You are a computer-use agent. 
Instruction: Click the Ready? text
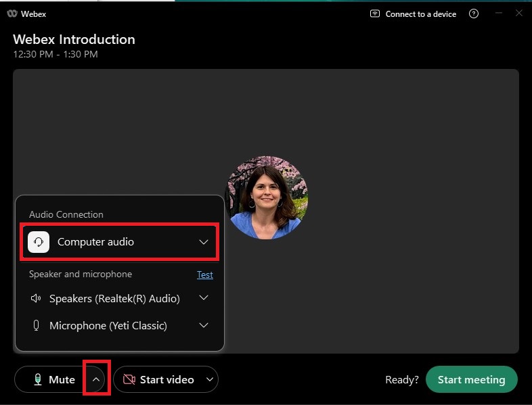[402, 379]
